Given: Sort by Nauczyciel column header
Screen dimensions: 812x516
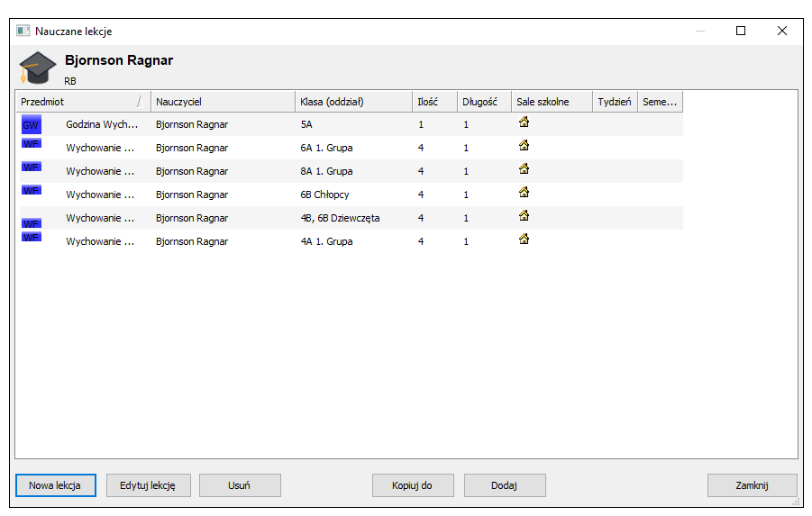Looking at the screenshot, I should pos(223,102).
